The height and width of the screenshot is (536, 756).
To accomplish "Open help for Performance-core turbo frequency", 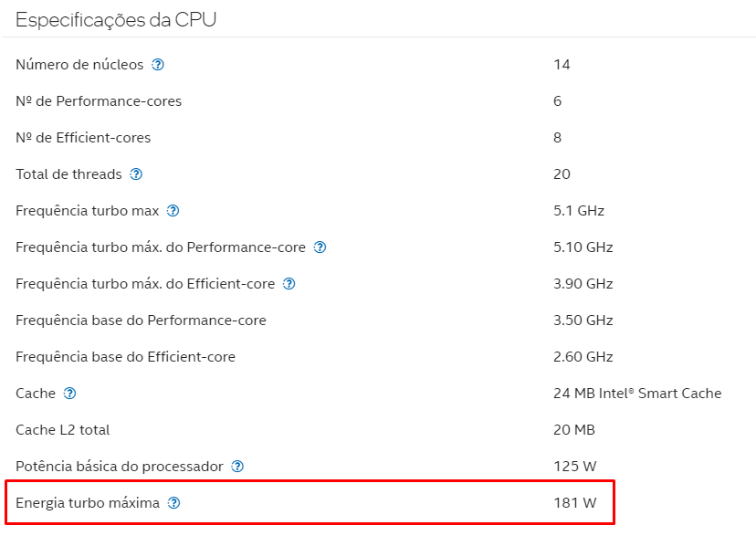I will 320,247.
